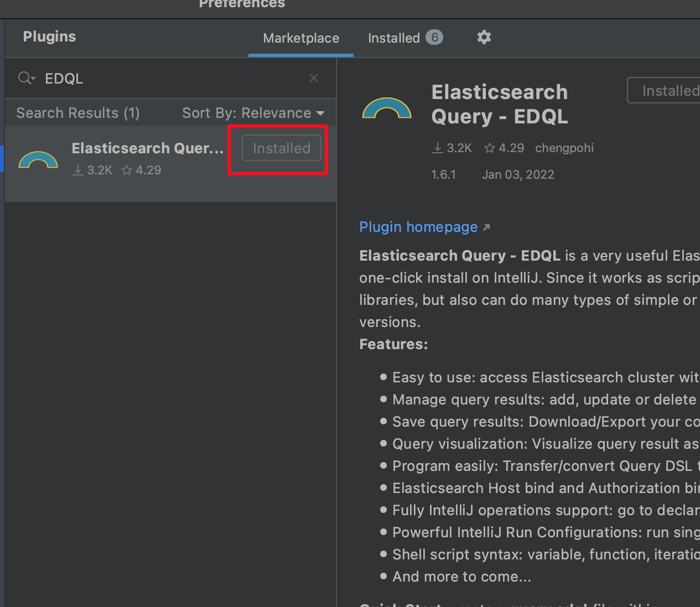700x607 pixels.
Task: Open the plugin manager gear settings icon
Action: pos(484,37)
